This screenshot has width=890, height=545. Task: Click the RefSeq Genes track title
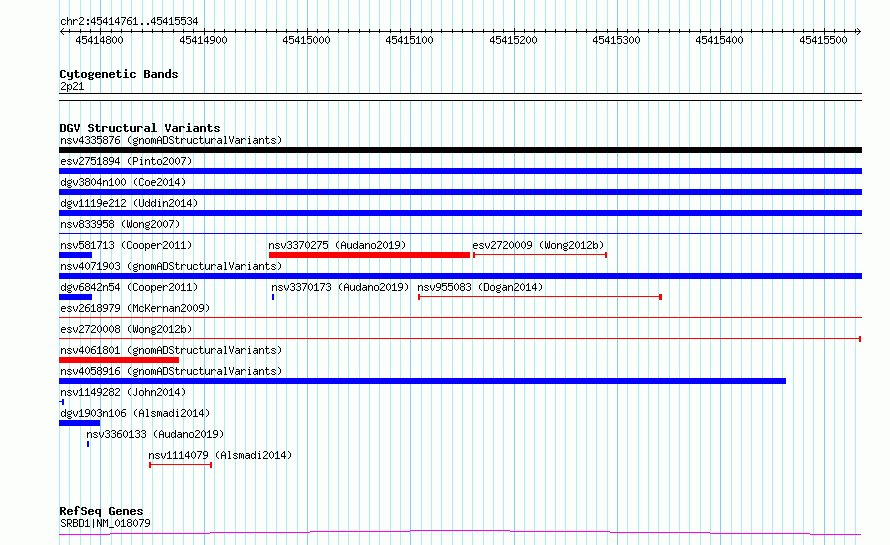click(101, 511)
